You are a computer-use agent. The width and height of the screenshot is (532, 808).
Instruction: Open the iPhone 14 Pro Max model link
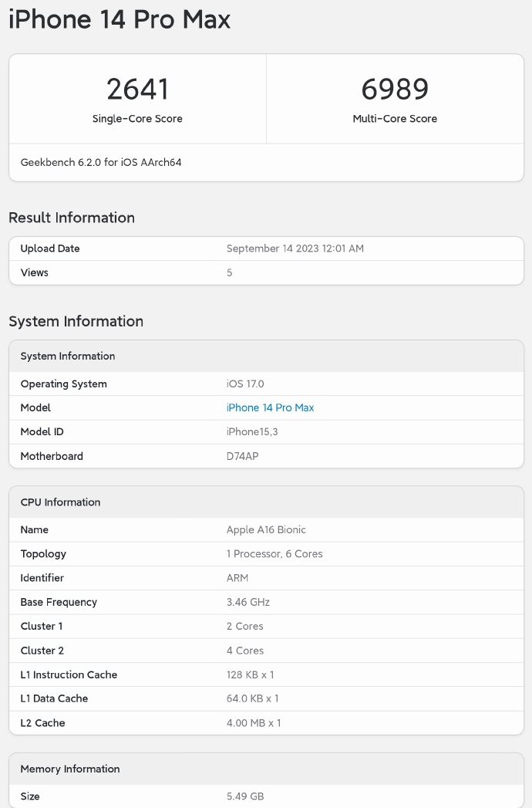[x=270, y=407]
